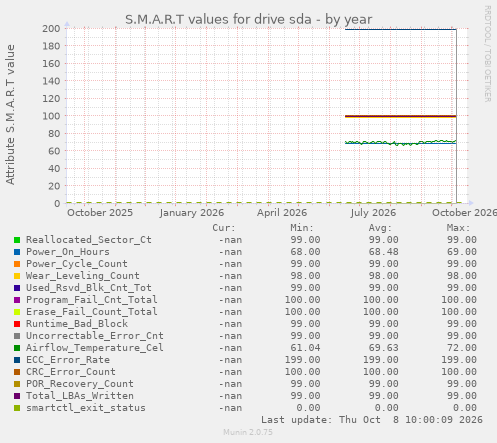This screenshot has height=443, width=497.
Task: Click the Runtime_Bad_Block red swatch
Action: pos(17,324)
